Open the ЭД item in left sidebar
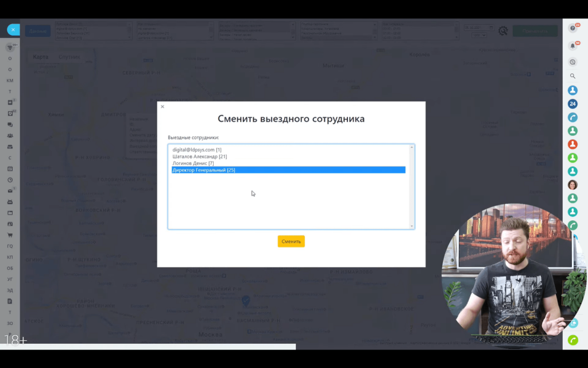The image size is (588, 368). tap(10, 290)
